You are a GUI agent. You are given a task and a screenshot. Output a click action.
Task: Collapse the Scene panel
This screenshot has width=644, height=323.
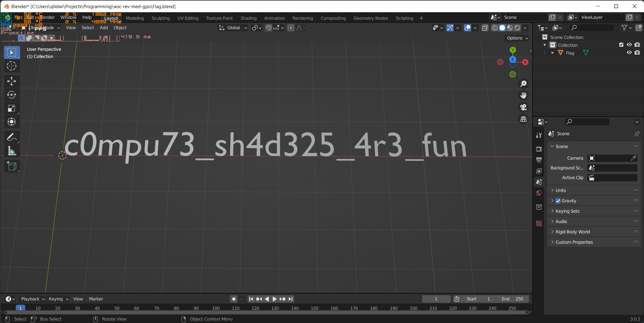click(x=594, y=146)
